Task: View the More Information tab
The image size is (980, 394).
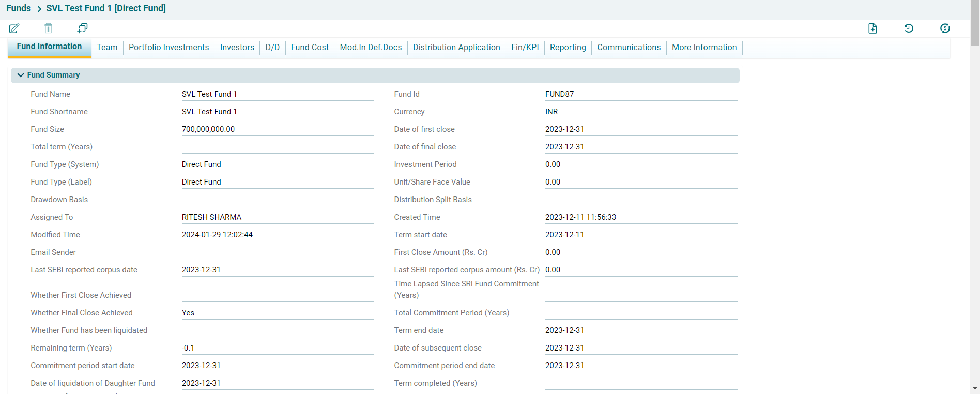Action: point(704,48)
